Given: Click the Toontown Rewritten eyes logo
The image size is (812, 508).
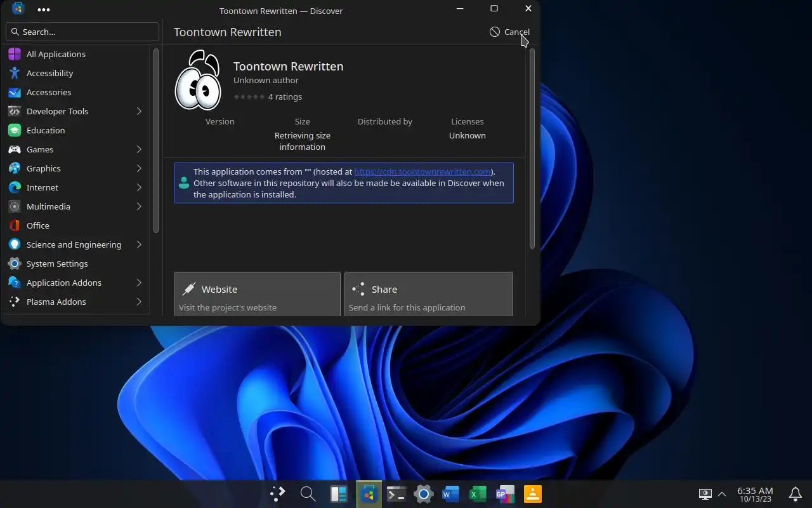Looking at the screenshot, I should [198, 80].
